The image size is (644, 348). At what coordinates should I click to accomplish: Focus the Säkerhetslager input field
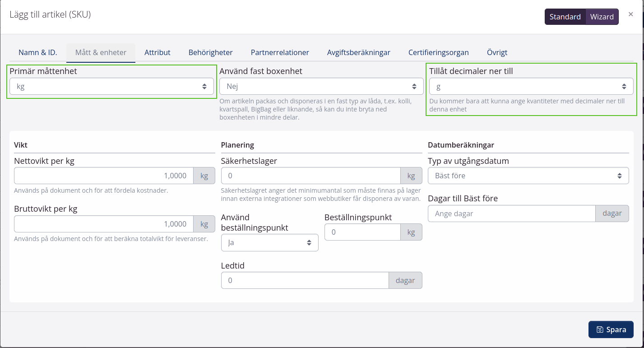[x=310, y=176]
